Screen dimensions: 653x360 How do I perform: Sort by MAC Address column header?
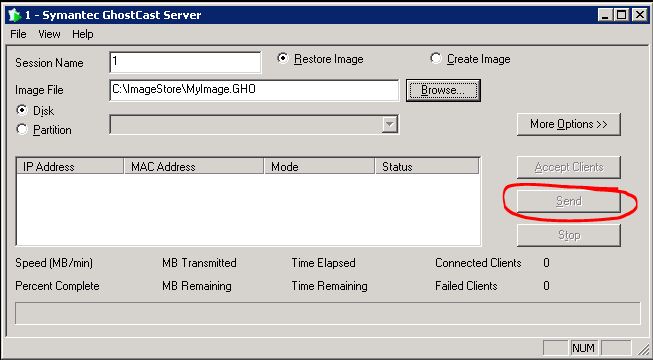[194, 167]
